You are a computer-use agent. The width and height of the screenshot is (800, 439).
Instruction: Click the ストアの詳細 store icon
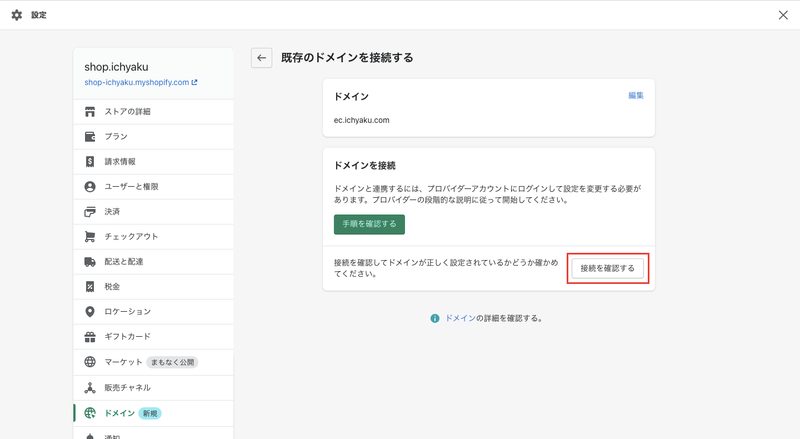(x=90, y=111)
